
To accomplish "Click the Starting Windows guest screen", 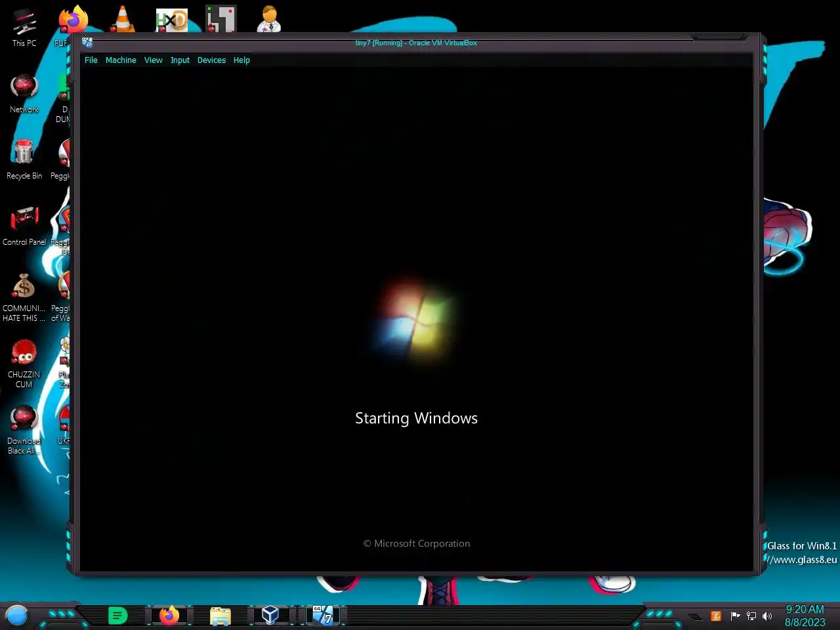I will (x=416, y=320).
